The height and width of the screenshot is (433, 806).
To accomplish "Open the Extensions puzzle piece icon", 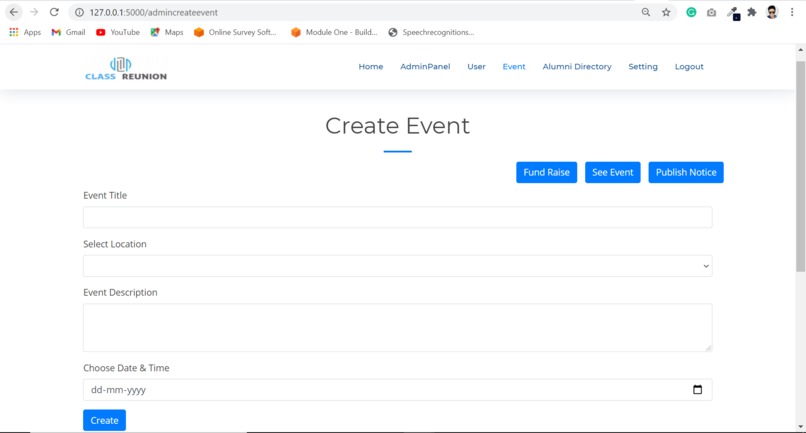I will click(752, 12).
